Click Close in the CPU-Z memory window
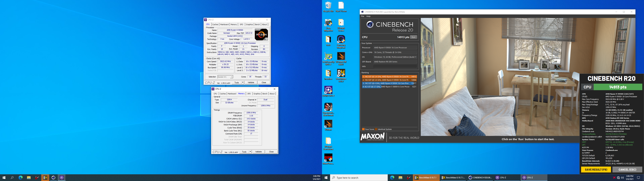 click(x=271, y=152)
